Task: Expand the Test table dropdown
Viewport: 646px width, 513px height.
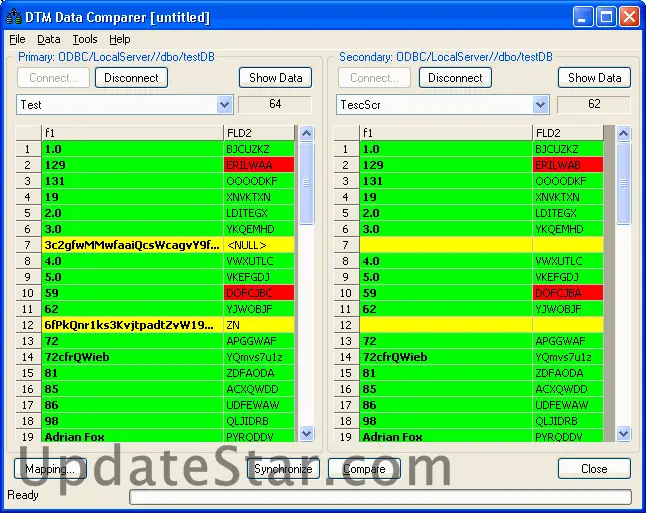Action: 225,105
